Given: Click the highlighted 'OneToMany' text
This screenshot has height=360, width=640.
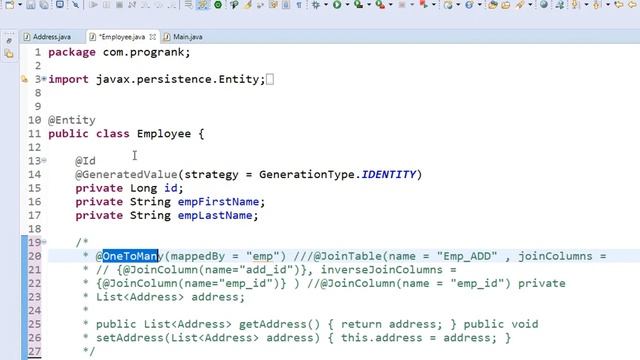Looking at the screenshot, I should tap(130, 256).
